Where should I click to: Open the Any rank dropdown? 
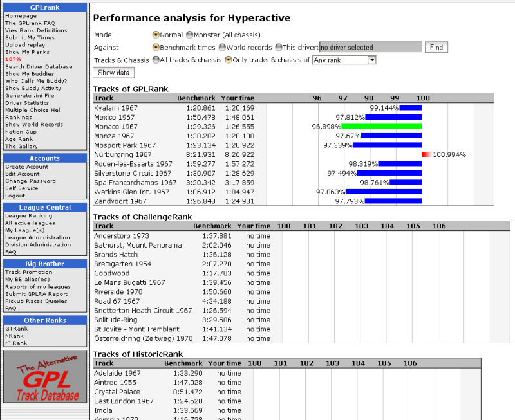[344, 60]
